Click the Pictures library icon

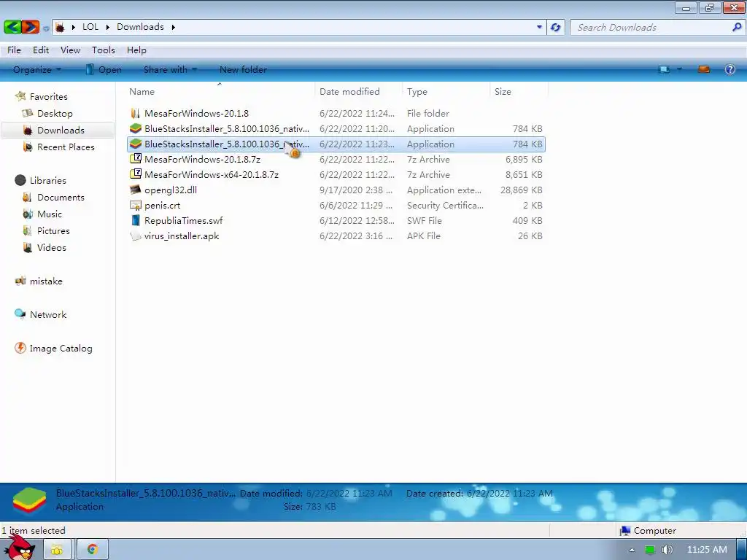(x=28, y=231)
